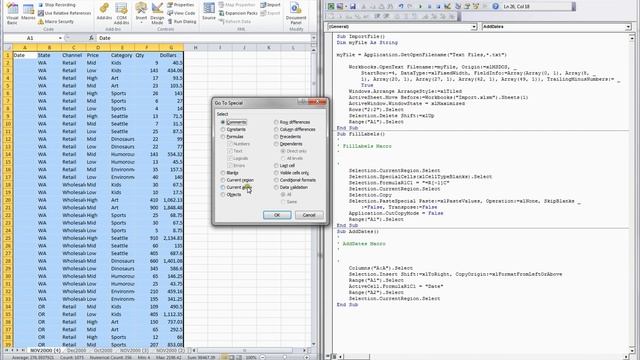Choose Visible cells only option

[291, 173]
